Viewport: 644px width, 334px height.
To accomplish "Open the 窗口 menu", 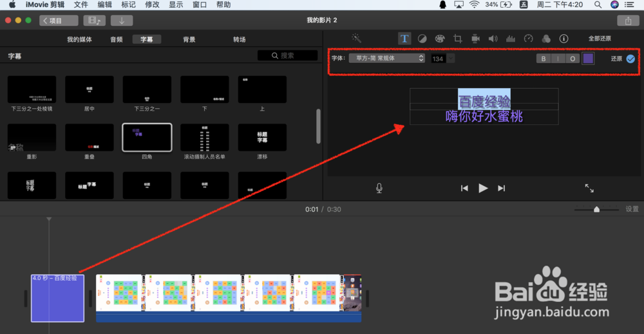I will tap(200, 5).
